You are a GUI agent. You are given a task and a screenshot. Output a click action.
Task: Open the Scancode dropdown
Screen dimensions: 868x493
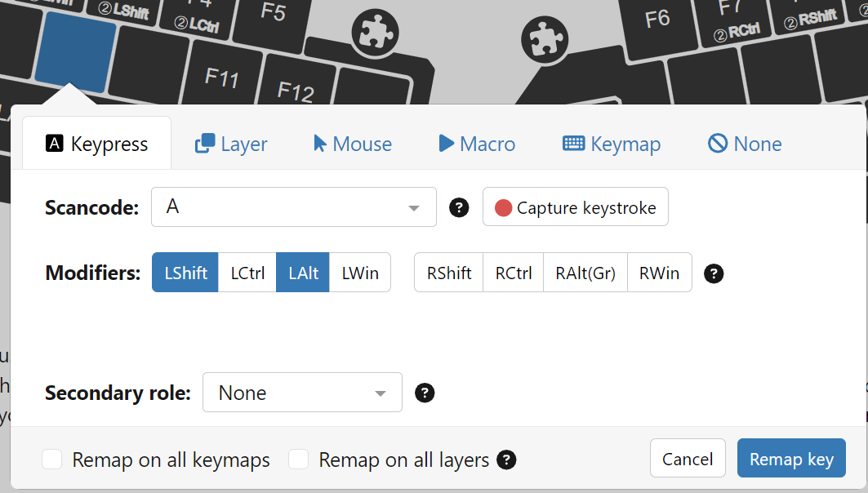(x=294, y=207)
